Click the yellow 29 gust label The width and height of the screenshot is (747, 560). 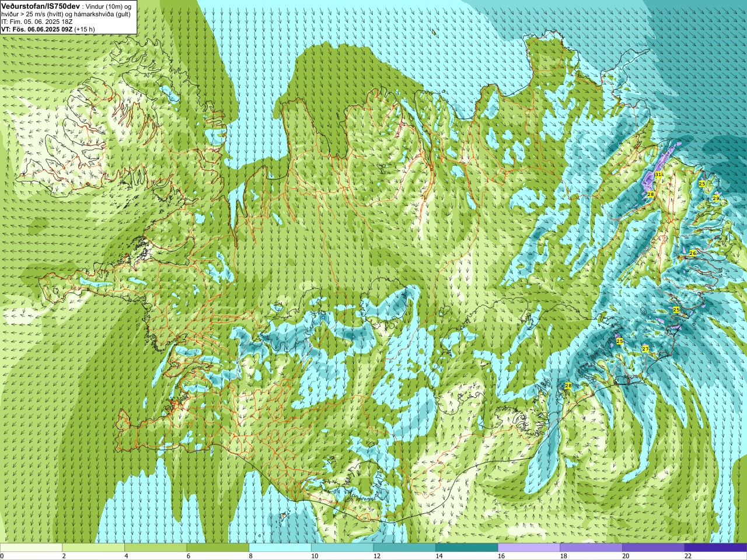pyautogui.click(x=716, y=198)
